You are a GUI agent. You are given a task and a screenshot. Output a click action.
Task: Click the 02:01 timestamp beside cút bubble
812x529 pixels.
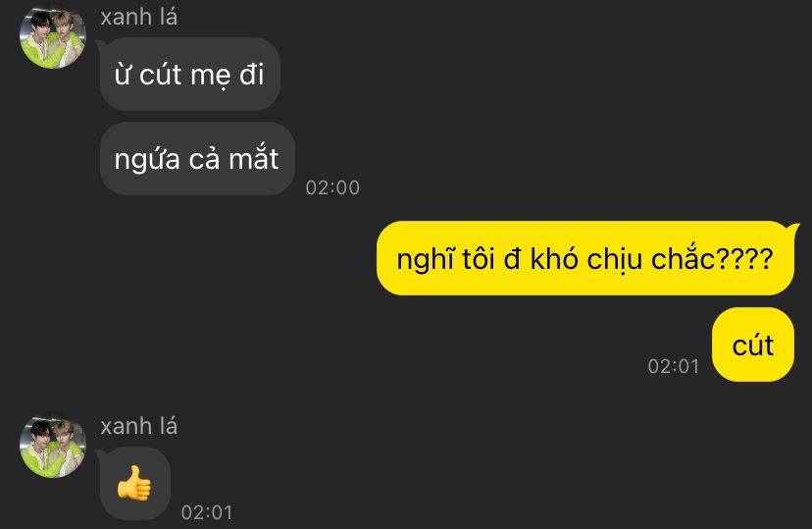click(673, 366)
